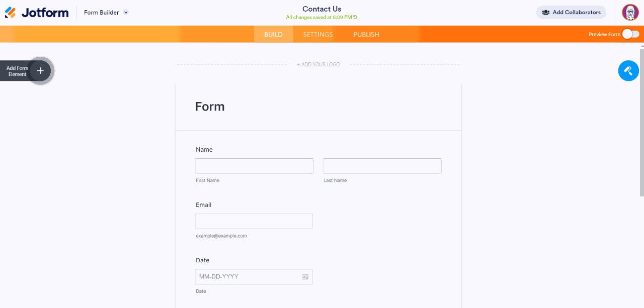Image resolution: width=644 pixels, height=308 pixels.
Task: Select the Form heading text
Action: click(210, 107)
